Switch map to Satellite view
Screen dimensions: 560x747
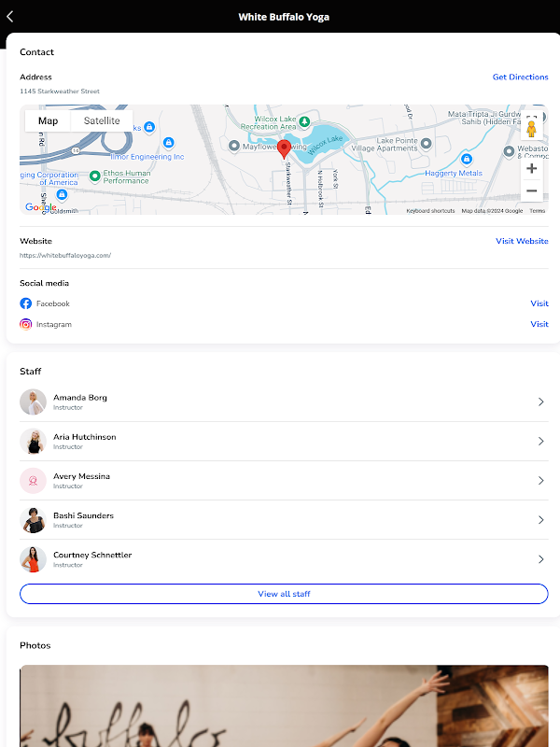click(x=102, y=121)
